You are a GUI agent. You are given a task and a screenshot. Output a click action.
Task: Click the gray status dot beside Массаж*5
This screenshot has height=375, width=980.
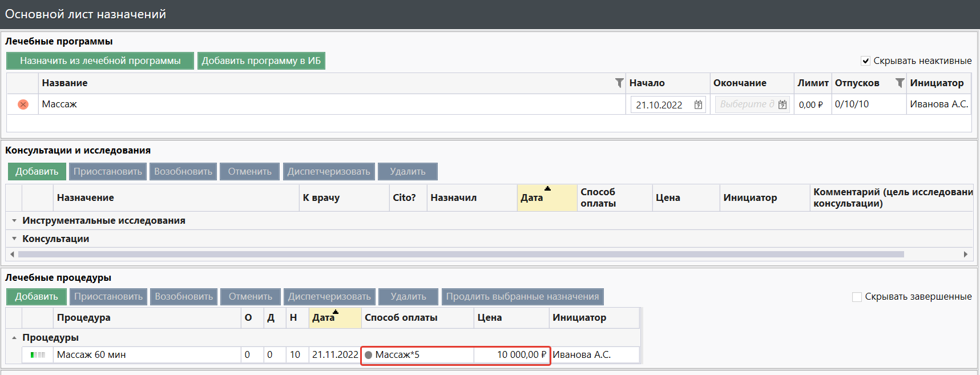tap(369, 355)
